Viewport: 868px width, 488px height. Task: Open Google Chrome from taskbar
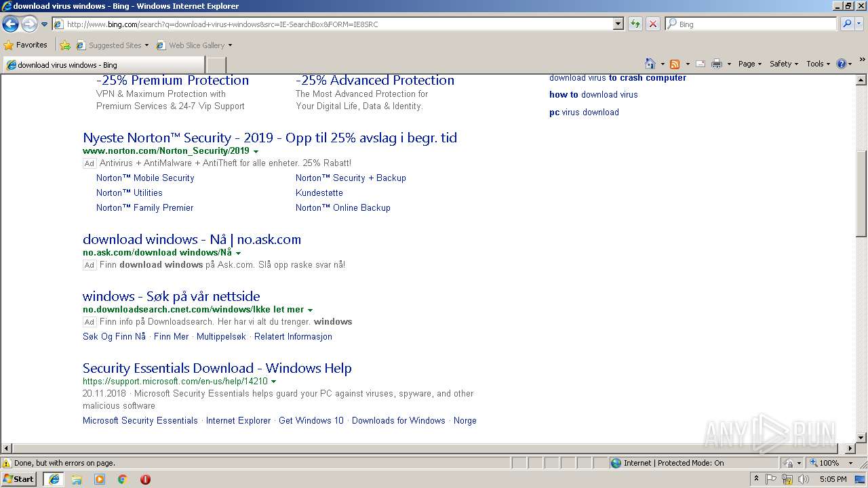pyautogui.click(x=123, y=479)
